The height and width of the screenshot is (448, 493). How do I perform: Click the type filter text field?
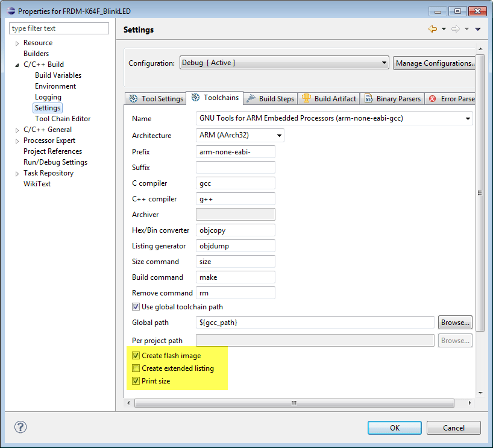(x=58, y=28)
